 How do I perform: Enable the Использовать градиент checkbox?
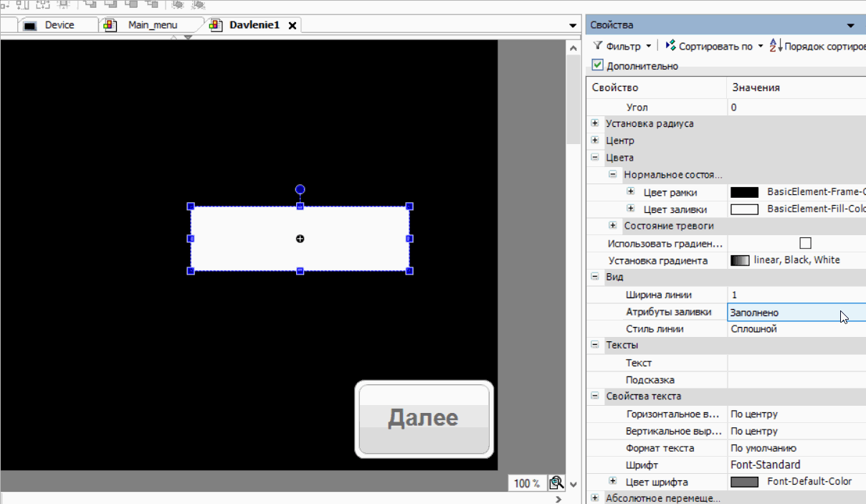coord(805,243)
